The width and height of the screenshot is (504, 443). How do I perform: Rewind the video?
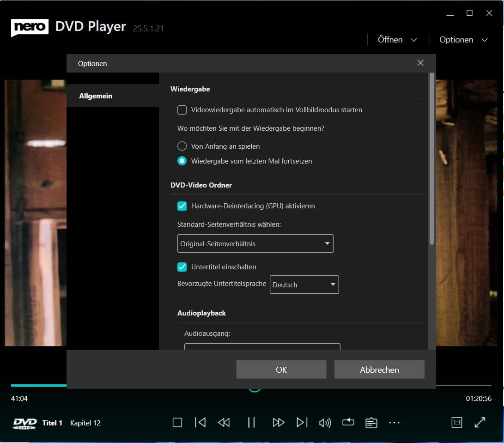click(224, 422)
